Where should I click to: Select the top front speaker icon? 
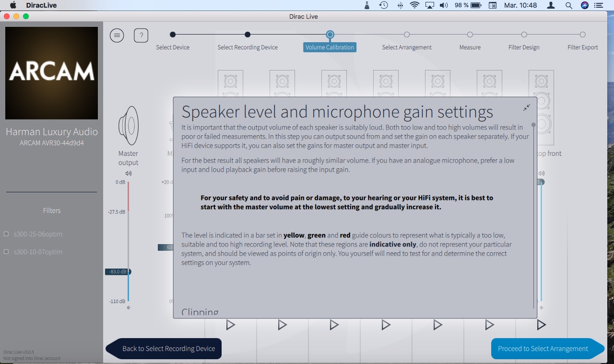click(541, 107)
